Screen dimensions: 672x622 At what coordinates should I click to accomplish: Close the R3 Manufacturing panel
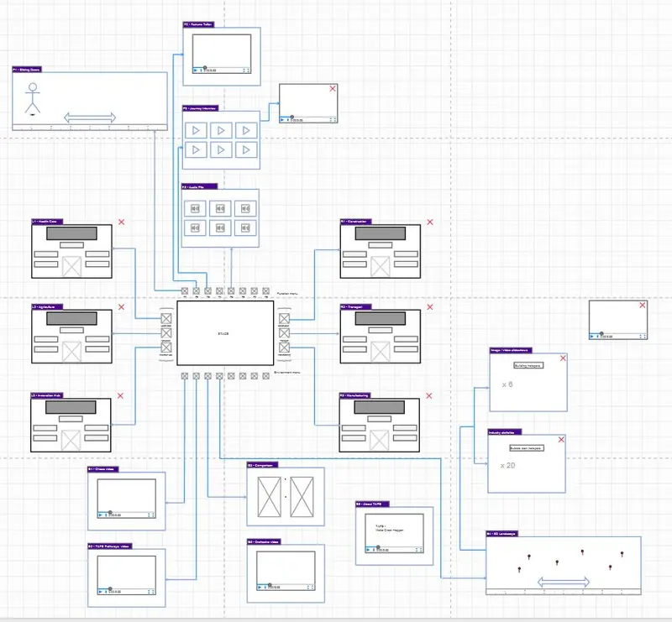(429, 396)
